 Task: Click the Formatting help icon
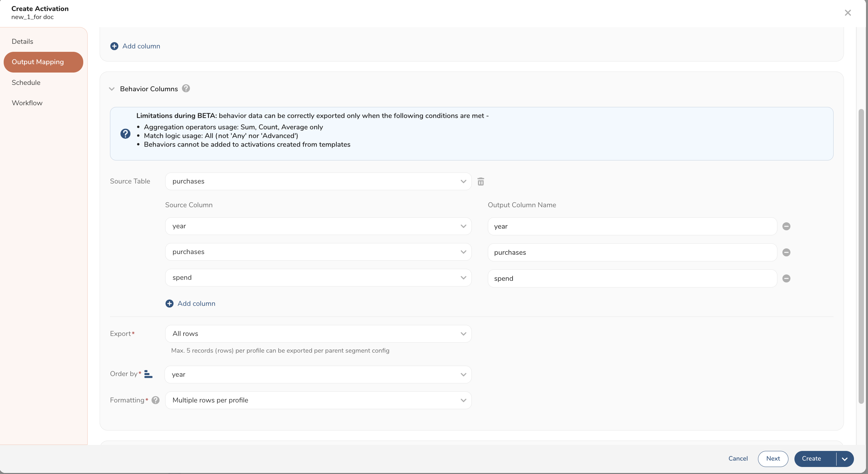coord(155,400)
